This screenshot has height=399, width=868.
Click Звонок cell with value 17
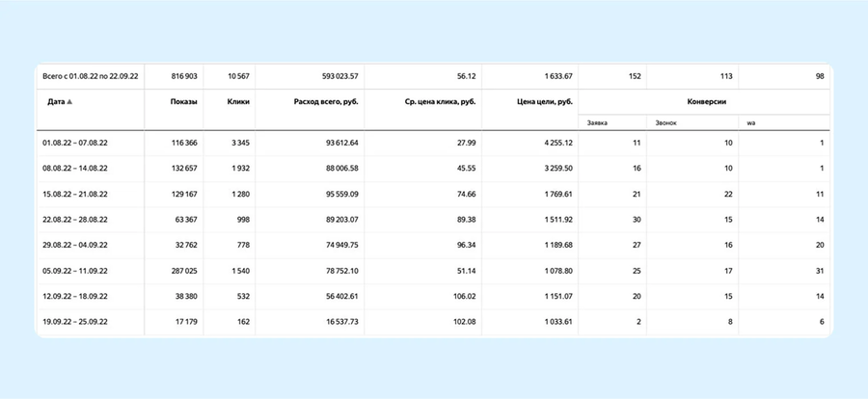[728, 271]
